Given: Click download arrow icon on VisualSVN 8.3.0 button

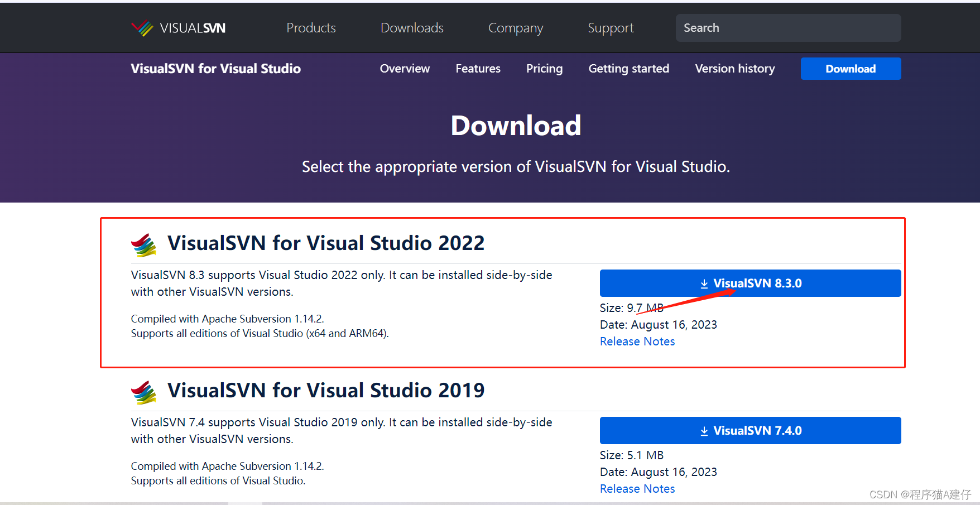Looking at the screenshot, I should (704, 283).
